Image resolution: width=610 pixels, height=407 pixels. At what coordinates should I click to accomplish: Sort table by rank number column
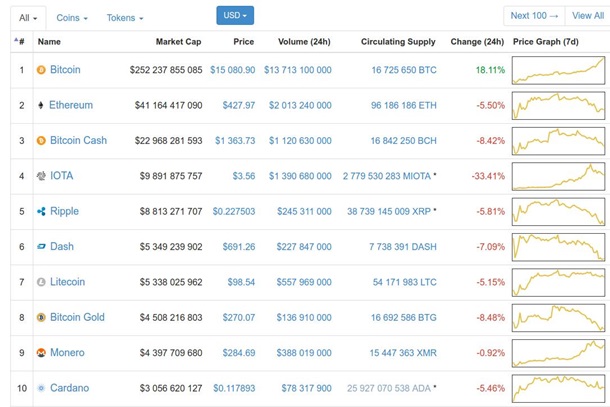click(19, 41)
